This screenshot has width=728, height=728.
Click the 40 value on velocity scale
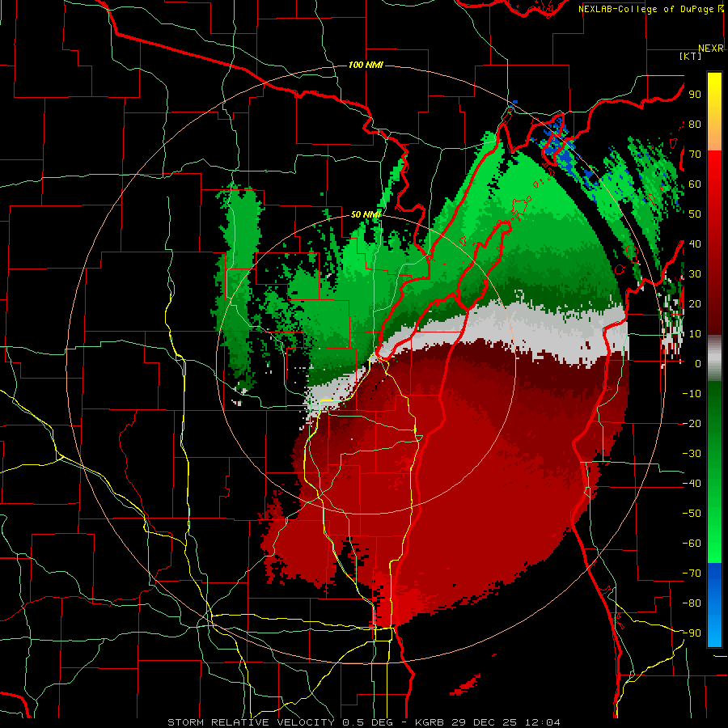pos(695,243)
